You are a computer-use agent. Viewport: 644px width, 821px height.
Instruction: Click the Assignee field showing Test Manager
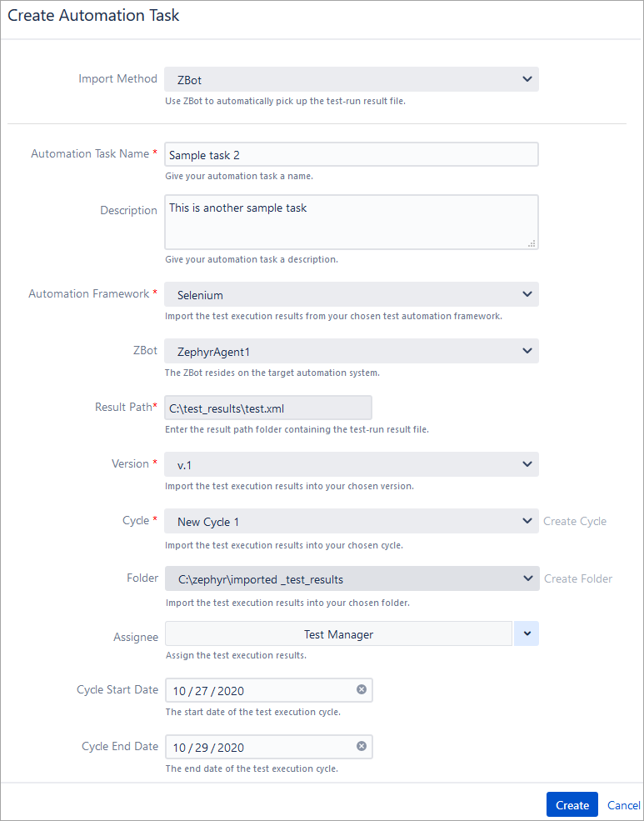click(x=338, y=633)
